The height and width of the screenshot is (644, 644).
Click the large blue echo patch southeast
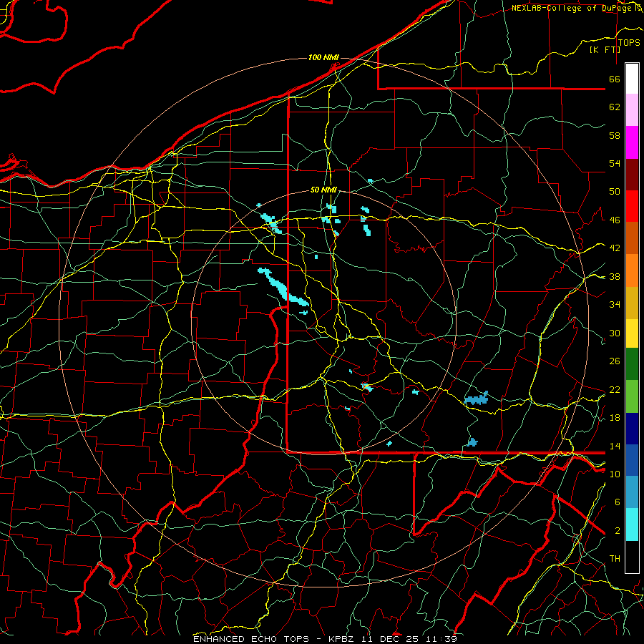coord(477,399)
